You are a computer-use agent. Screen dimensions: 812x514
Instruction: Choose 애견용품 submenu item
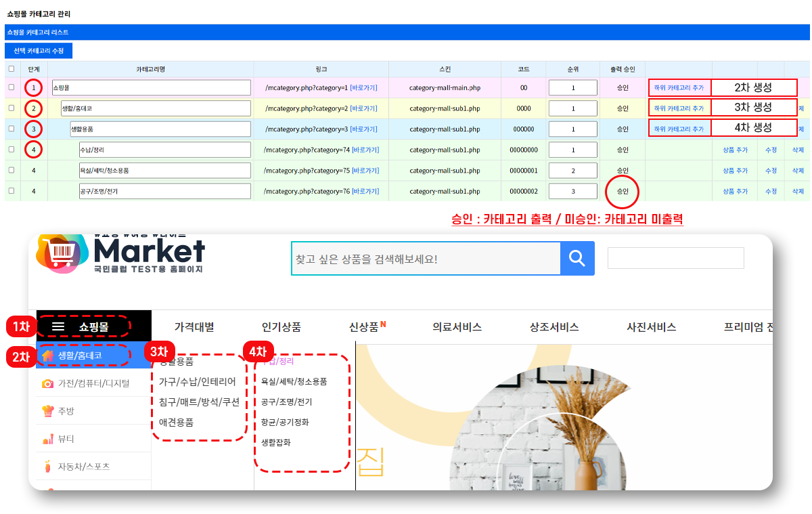click(x=176, y=422)
